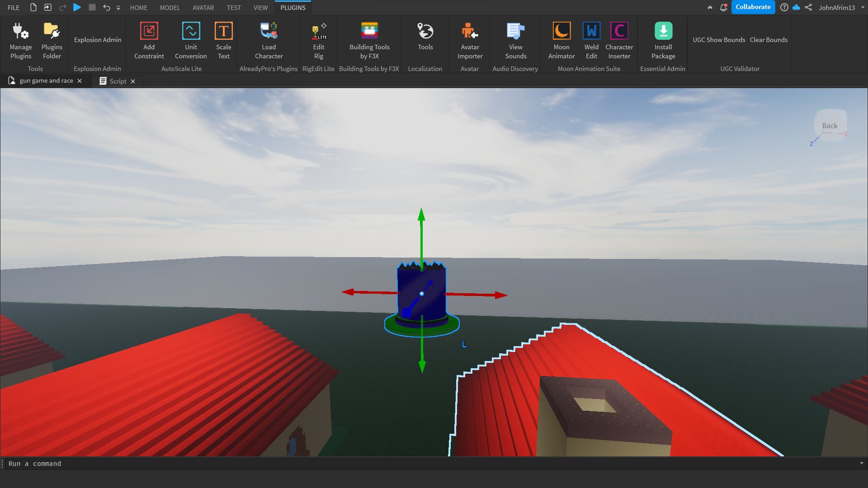Image resolution: width=868 pixels, height=488 pixels.
Task: Open the Avatar Importer tool
Action: (x=469, y=39)
